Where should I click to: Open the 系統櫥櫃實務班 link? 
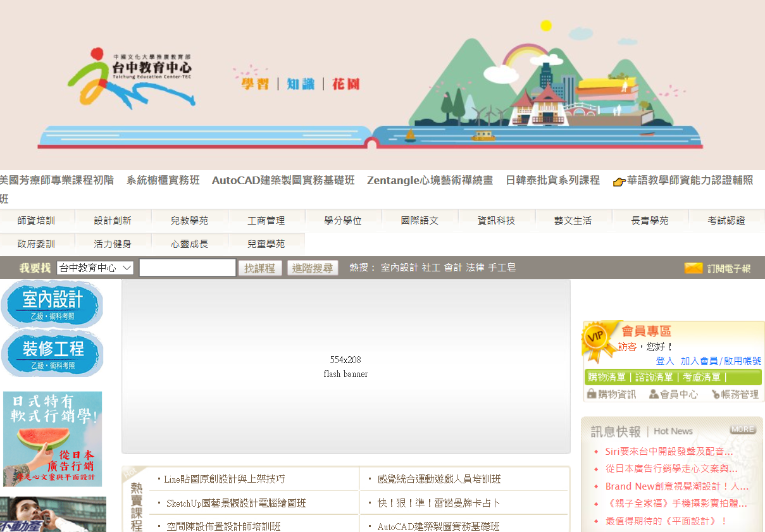click(163, 180)
